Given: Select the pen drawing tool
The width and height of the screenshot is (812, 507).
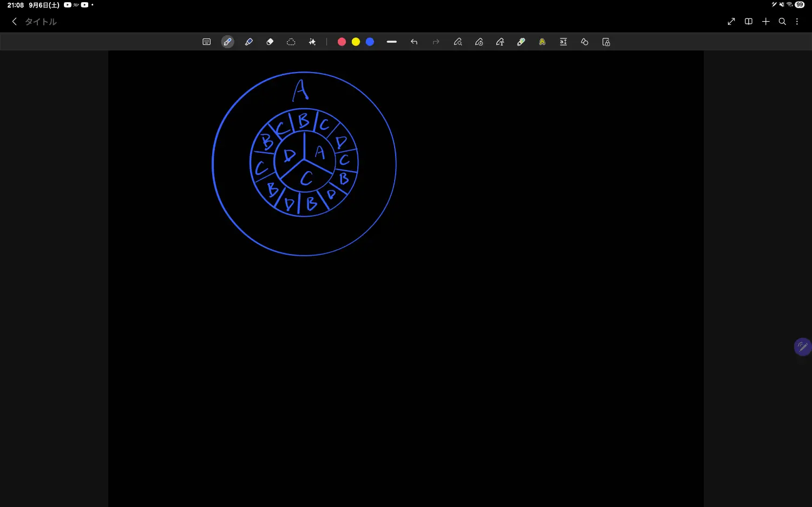Looking at the screenshot, I should (x=227, y=42).
